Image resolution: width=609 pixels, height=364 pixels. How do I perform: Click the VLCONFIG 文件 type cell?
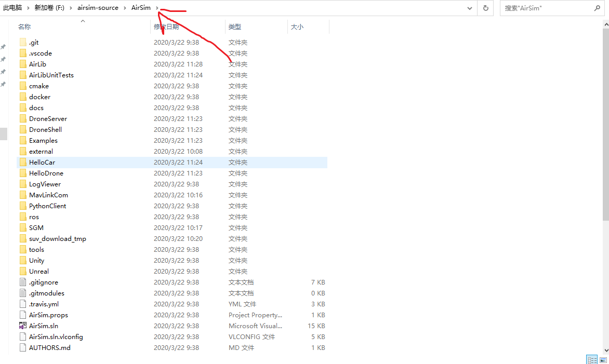pos(251,336)
